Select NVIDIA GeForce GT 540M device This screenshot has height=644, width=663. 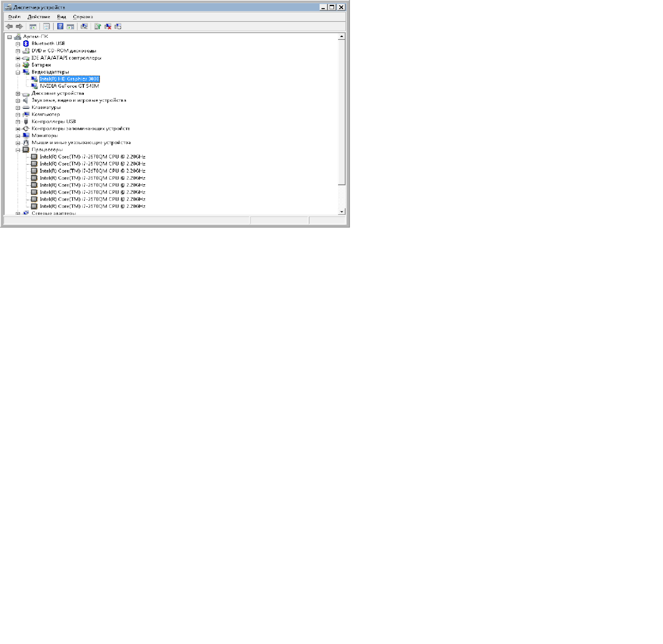(69, 86)
